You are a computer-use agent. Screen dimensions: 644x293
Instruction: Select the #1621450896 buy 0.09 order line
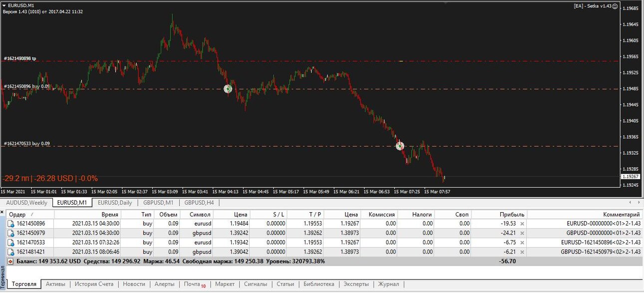coord(26,86)
